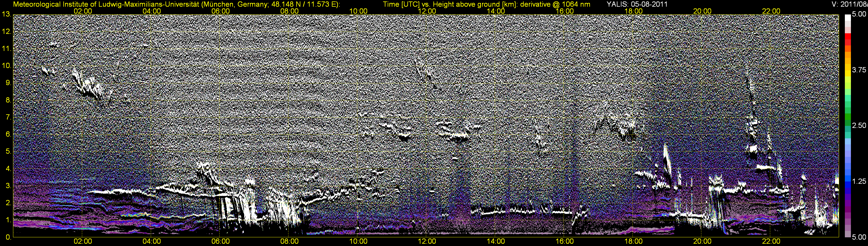Click the "5.00" value below the color scale
The width and height of the screenshot is (868, 246).
click(x=859, y=237)
